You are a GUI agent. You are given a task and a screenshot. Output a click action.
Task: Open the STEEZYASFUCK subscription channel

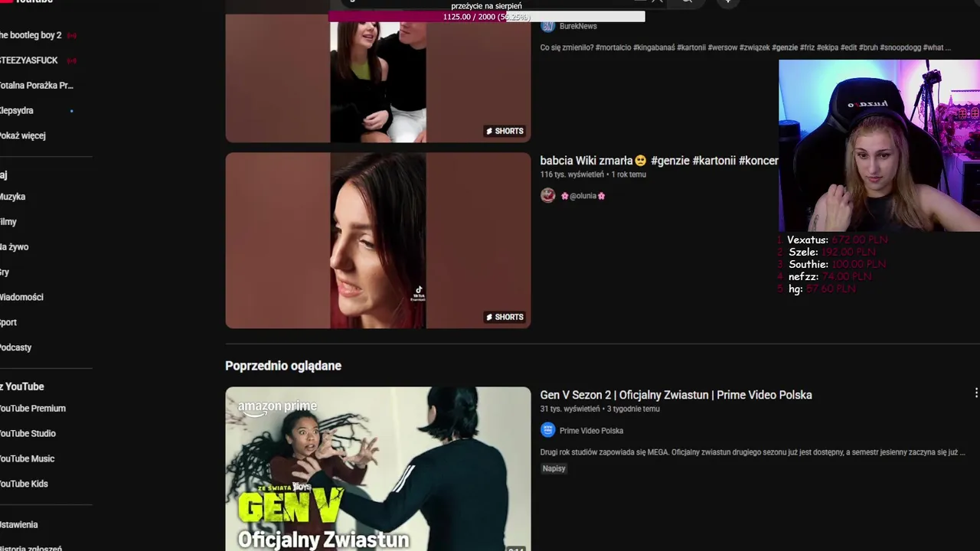[29, 60]
